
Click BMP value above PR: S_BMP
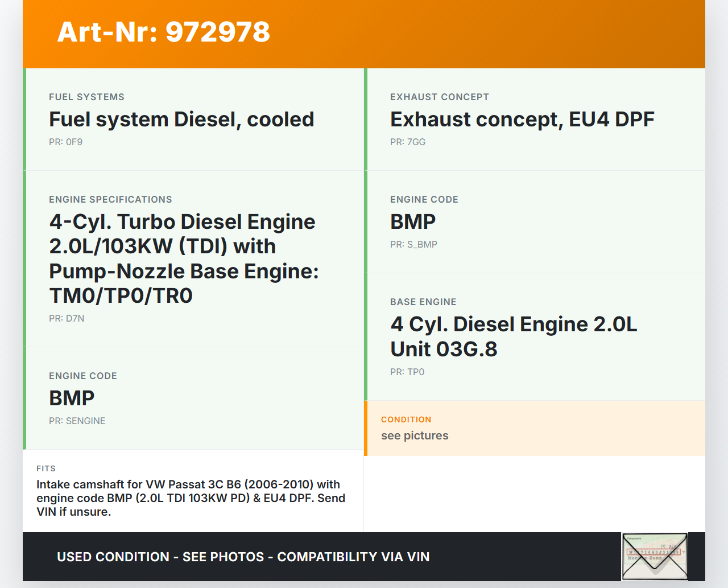coord(413,222)
